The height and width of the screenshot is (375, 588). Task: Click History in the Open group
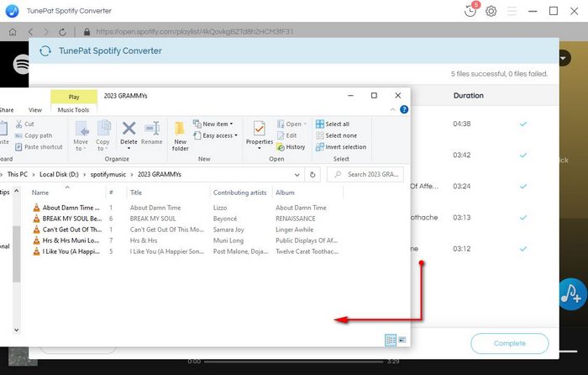pos(291,147)
